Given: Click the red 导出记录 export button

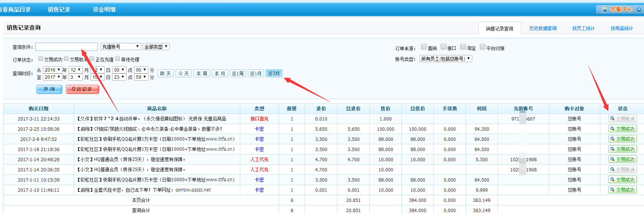Looking at the screenshot, I should point(82,89).
